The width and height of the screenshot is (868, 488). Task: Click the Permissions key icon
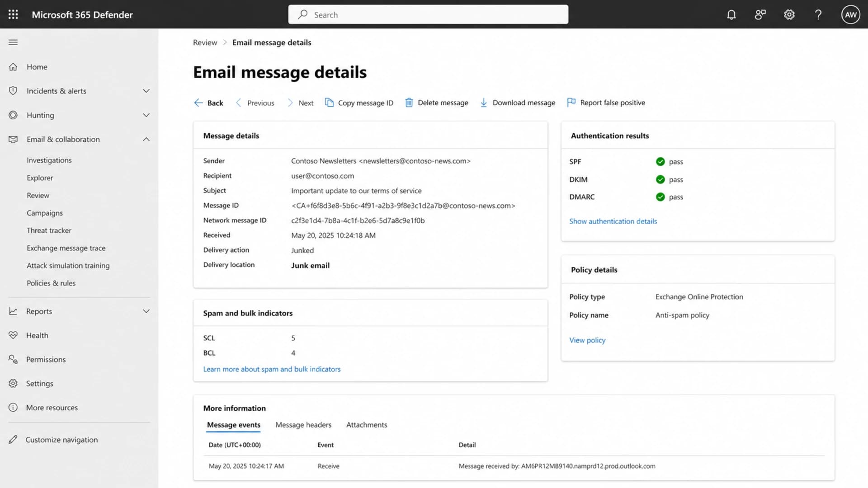pos(13,359)
